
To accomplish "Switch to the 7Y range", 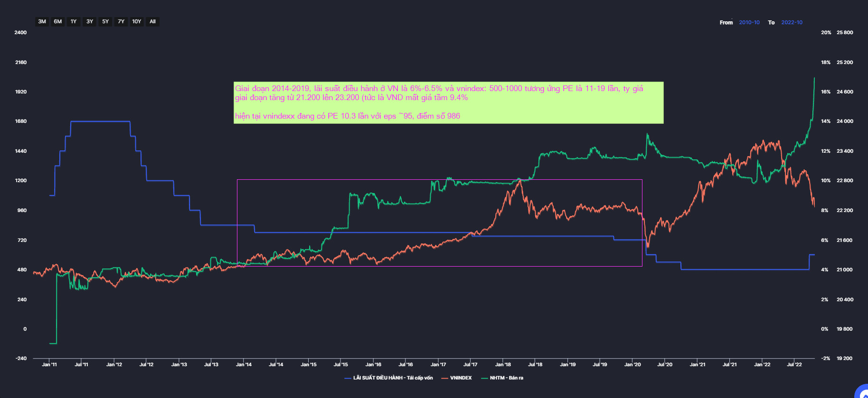I will pos(121,22).
